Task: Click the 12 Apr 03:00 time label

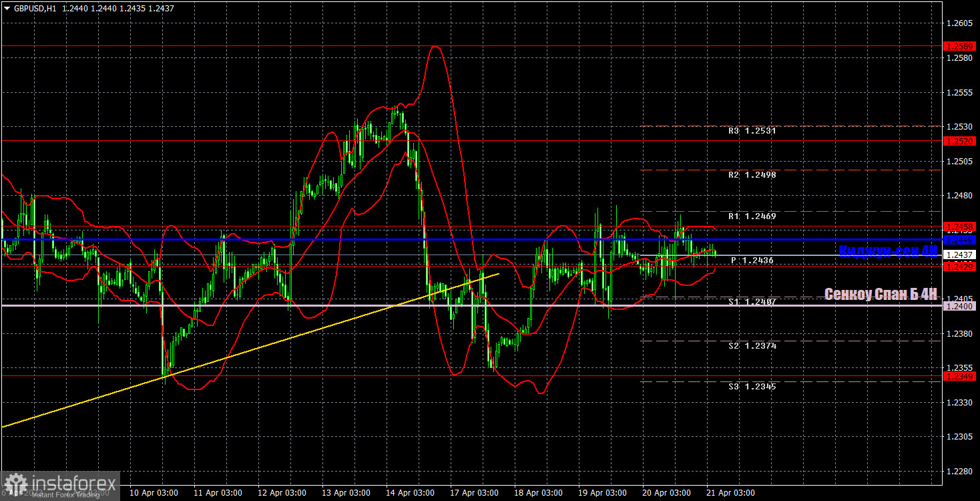Action: click(282, 493)
